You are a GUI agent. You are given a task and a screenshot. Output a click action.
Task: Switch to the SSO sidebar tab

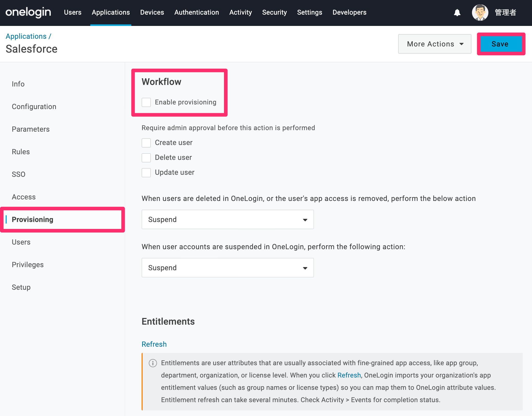(x=18, y=174)
